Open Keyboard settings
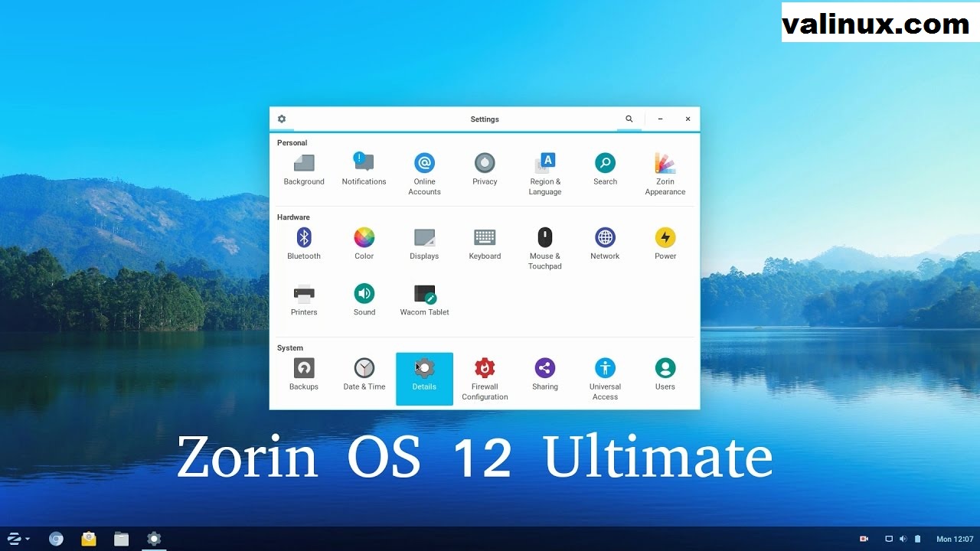The image size is (980, 551). (485, 244)
